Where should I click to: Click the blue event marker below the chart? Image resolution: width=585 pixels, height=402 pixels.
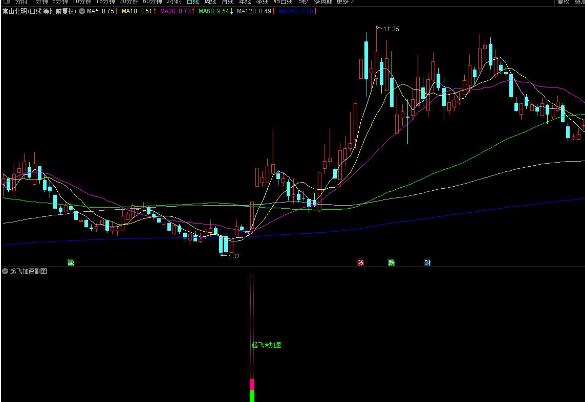(x=427, y=263)
